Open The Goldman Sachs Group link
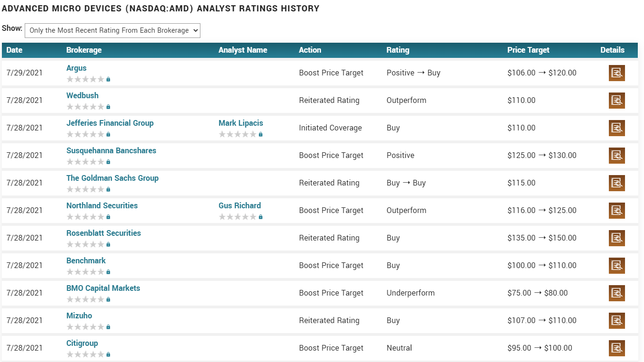This screenshot has height=362, width=644. pos(113,178)
